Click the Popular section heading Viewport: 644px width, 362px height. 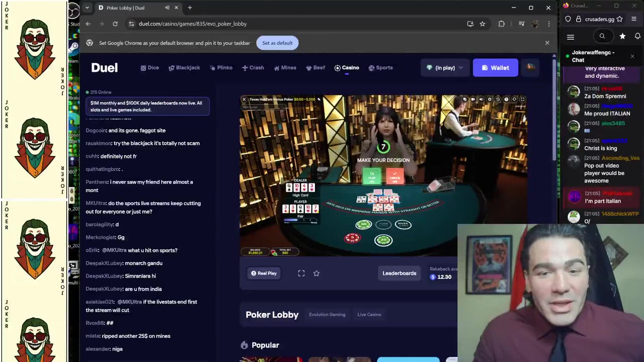[x=265, y=345]
